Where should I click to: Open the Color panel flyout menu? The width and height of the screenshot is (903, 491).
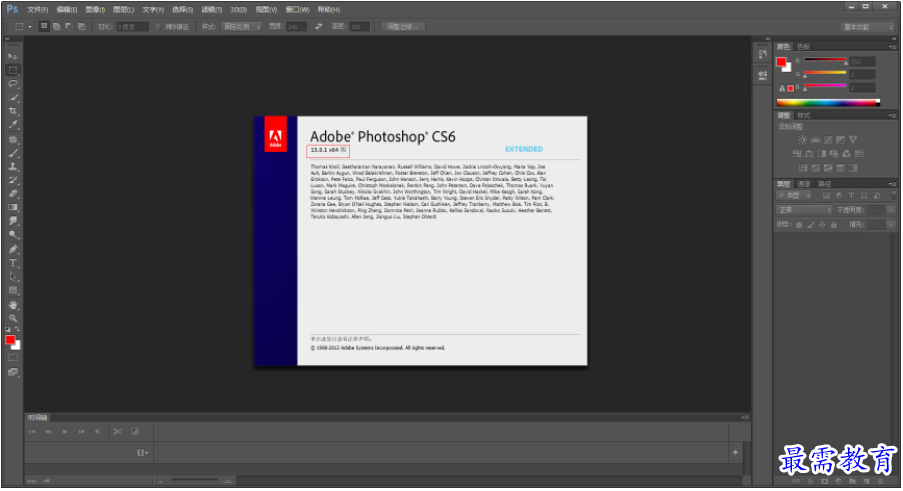click(x=892, y=47)
